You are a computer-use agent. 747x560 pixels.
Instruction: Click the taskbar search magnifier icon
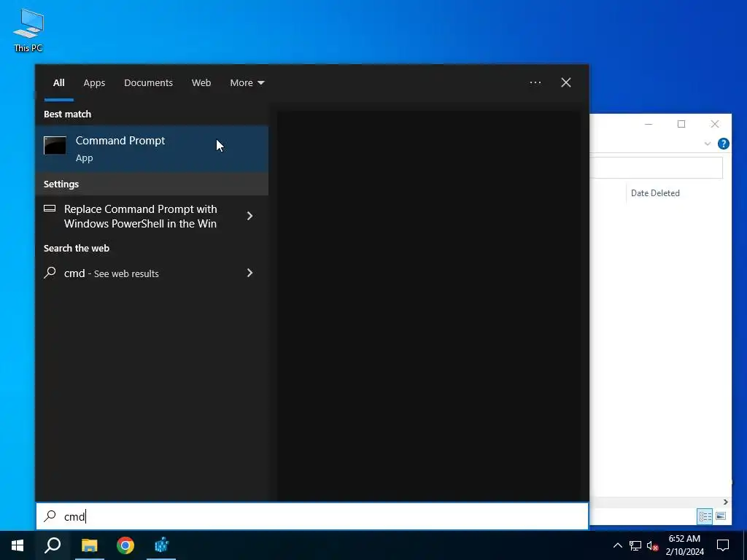53,545
